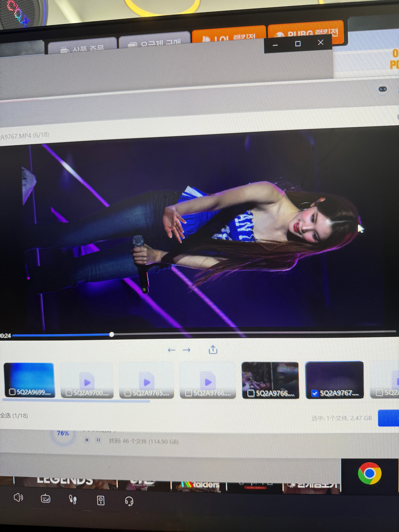Click the 找到: 46 个文件 (114.90 GB) text
Image resolution: width=399 pixels, height=532 pixels.
[x=144, y=441]
